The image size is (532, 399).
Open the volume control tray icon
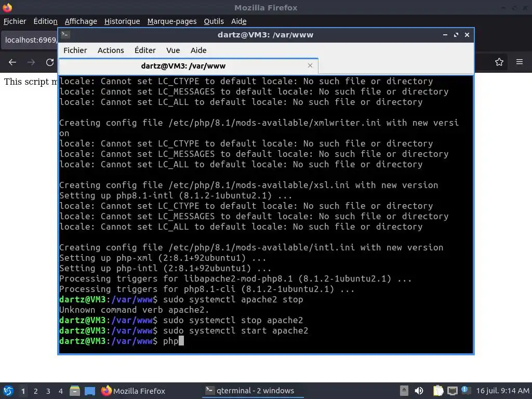(x=419, y=391)
